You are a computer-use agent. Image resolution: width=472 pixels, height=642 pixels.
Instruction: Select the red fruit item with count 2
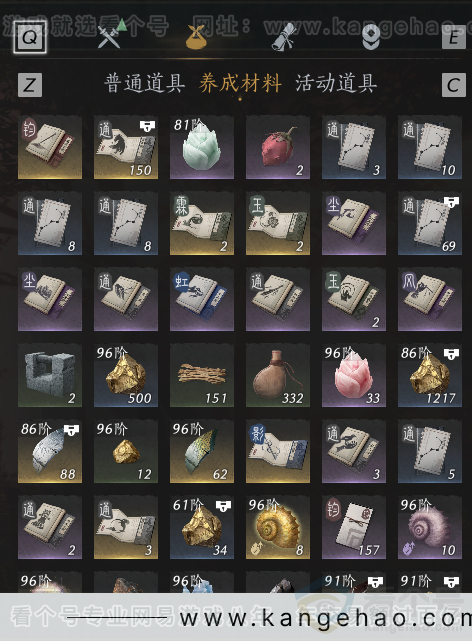(278, 147)
